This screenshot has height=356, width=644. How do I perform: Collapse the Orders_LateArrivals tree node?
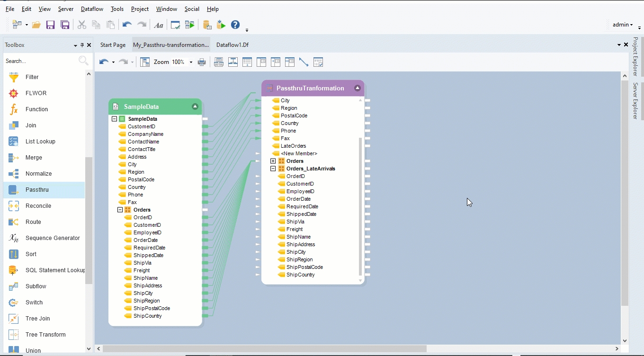tap(273, 169)
